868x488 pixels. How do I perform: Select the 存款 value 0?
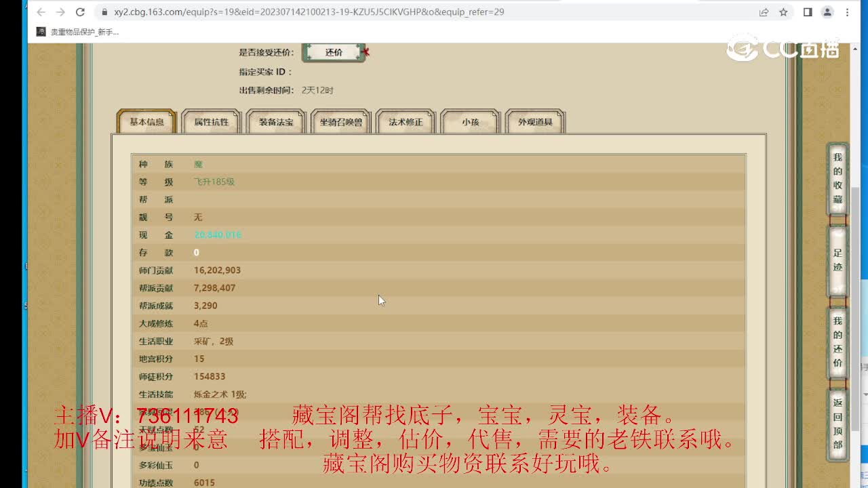[x=197, y=252]
